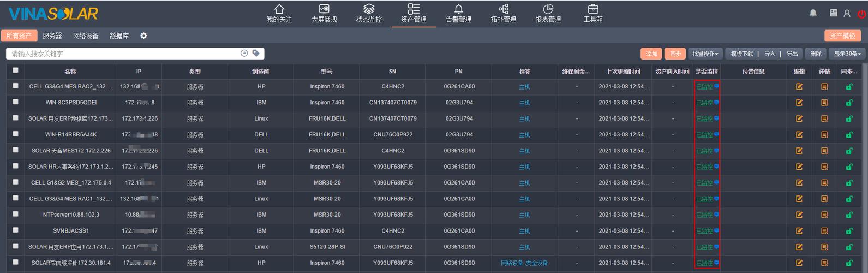Sort by the 名称 column header
This screenshot has height=273, width=868.
tap(70, 72)
